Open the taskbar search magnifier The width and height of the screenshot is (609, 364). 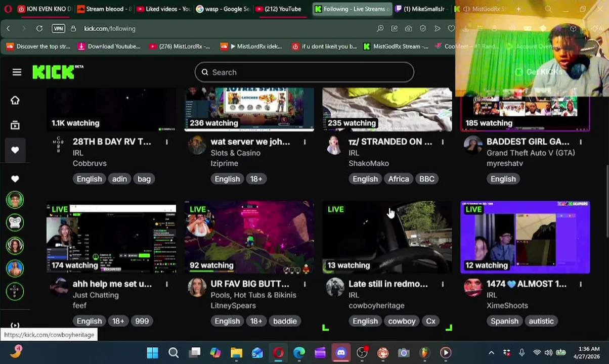click(x=173, y=353)
